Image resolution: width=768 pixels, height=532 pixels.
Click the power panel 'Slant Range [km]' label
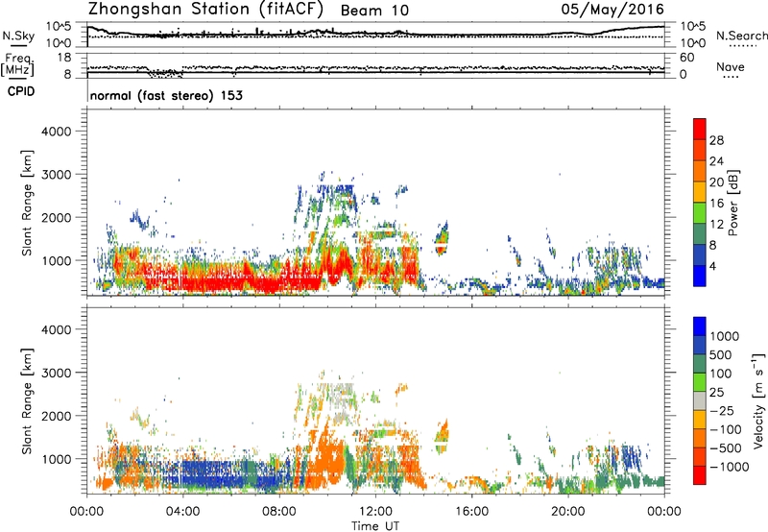27,203
